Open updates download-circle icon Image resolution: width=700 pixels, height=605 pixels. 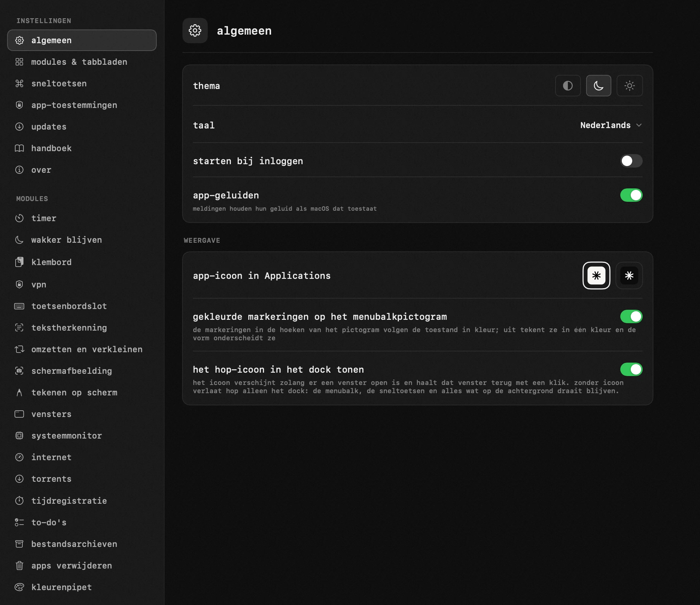coord(19,127)
